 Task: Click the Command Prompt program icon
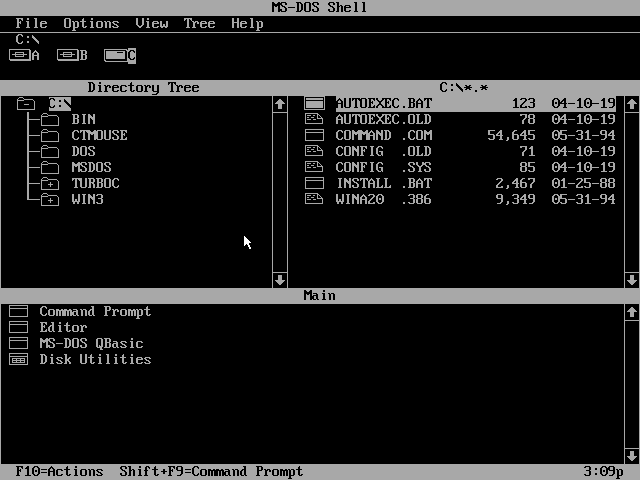point(19,311)
